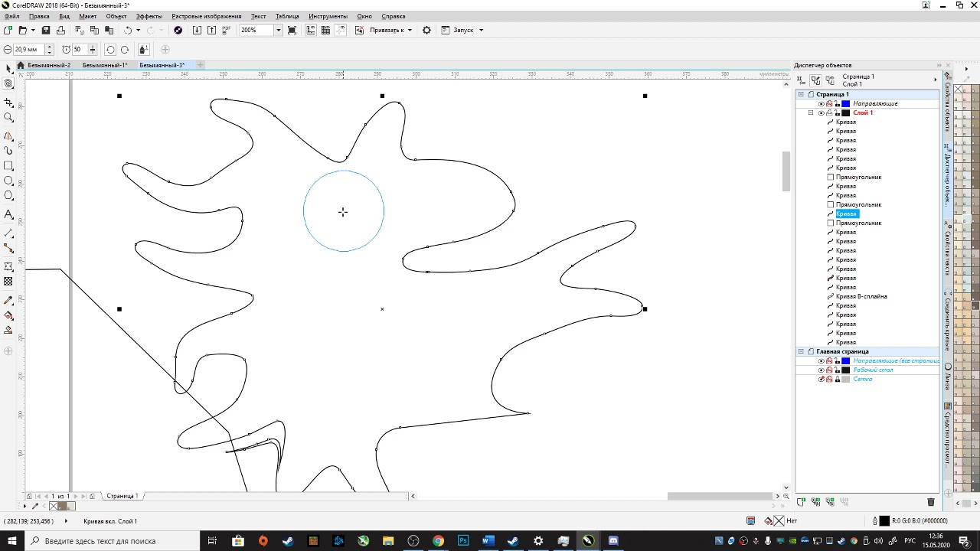Toggle visibility eye of Слой 1

tap(822, 112)
